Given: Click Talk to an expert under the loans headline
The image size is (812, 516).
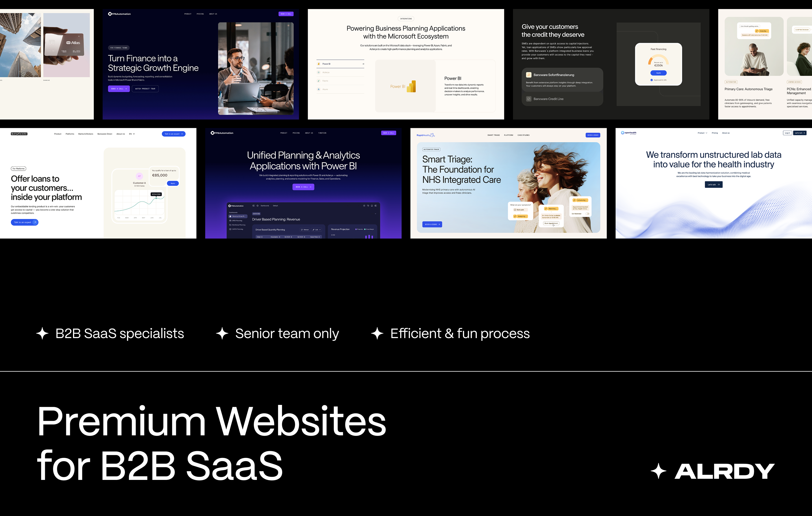Looking at the screenshot, I should (x=25, y=222).
